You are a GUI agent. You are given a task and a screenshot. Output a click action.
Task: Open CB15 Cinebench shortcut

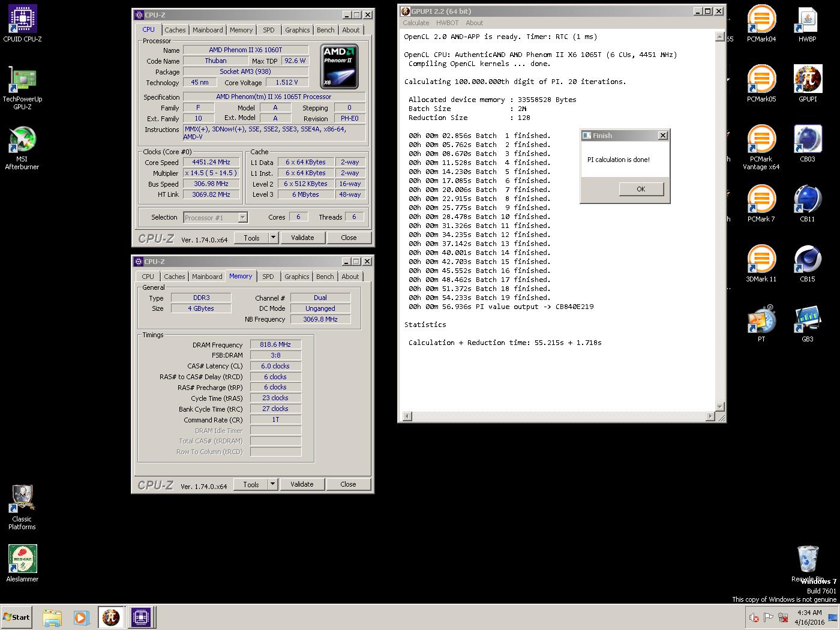point(808,264)
